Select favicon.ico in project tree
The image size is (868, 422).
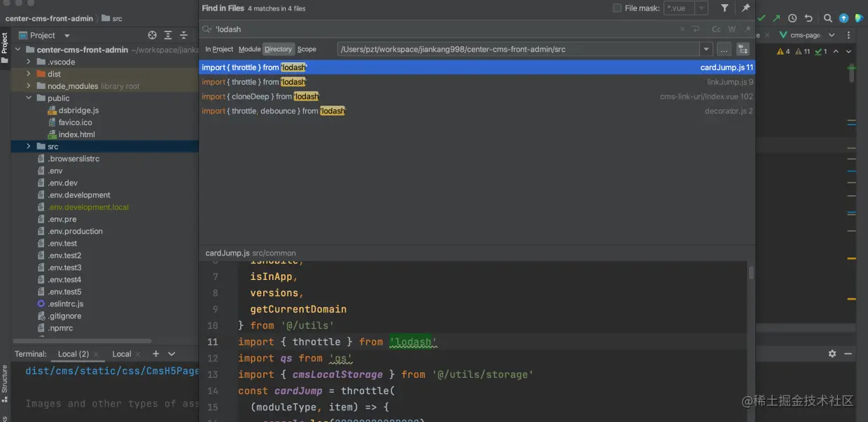pyautogui.click(x=75, y=122)
